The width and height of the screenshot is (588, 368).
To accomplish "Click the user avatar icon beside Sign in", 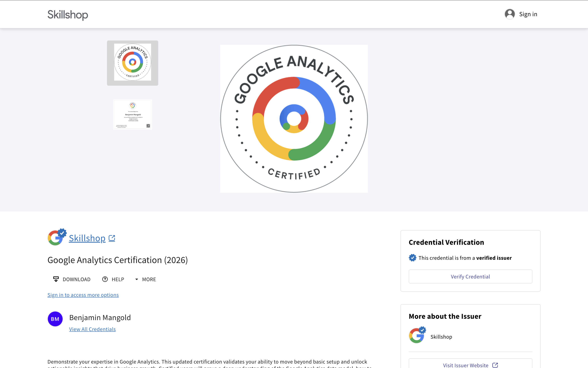I will (509, 14).
